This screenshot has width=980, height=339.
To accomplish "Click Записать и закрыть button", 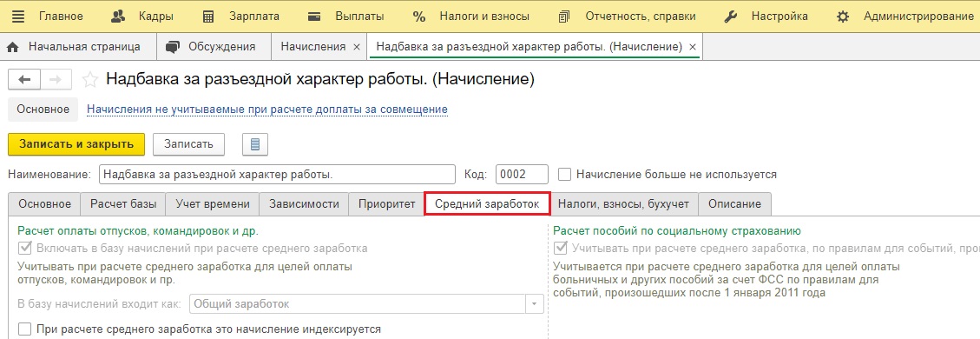I will pyautogui.click(x=76, y=143).
